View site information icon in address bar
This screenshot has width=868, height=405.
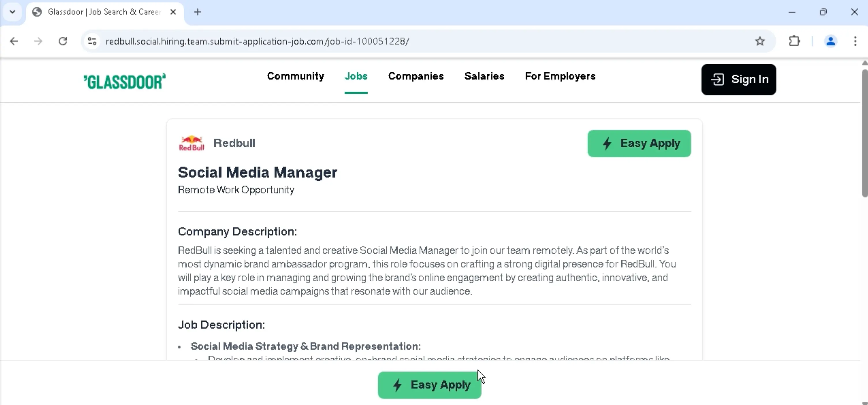coord(92,41)
